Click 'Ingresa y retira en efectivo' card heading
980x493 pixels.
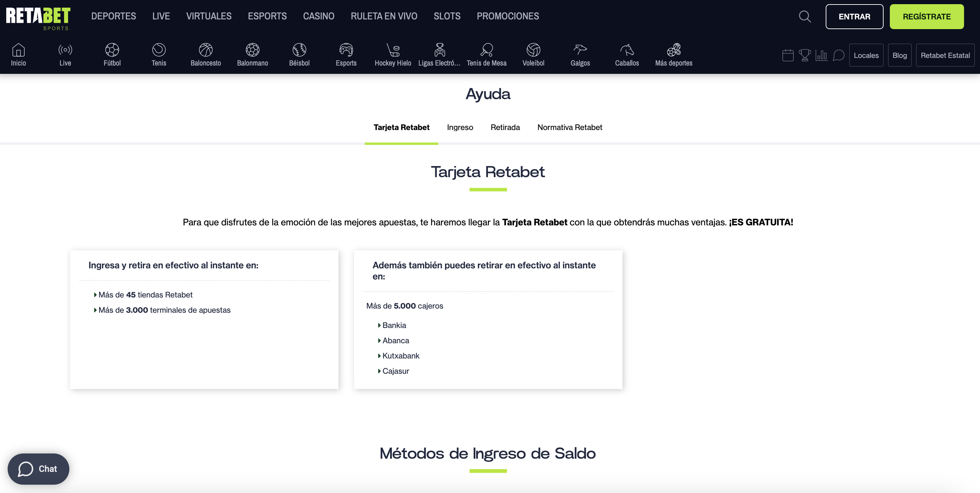[x=173, y=265]
